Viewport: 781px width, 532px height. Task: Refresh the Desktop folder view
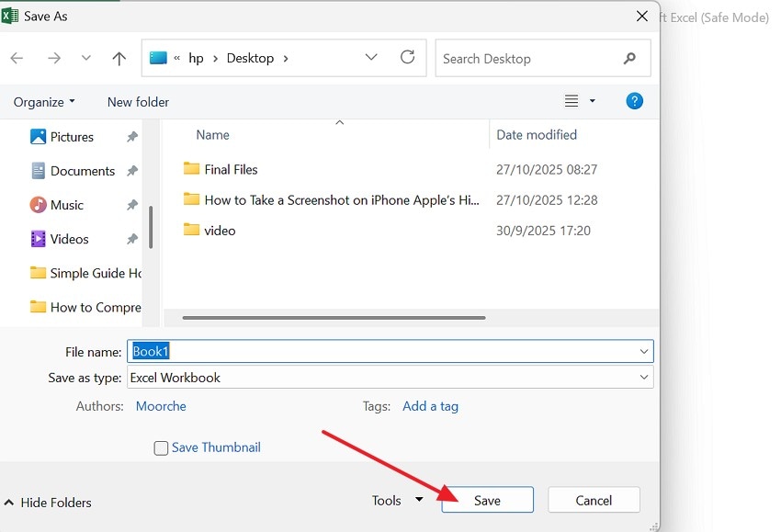[x=407, y=57]
